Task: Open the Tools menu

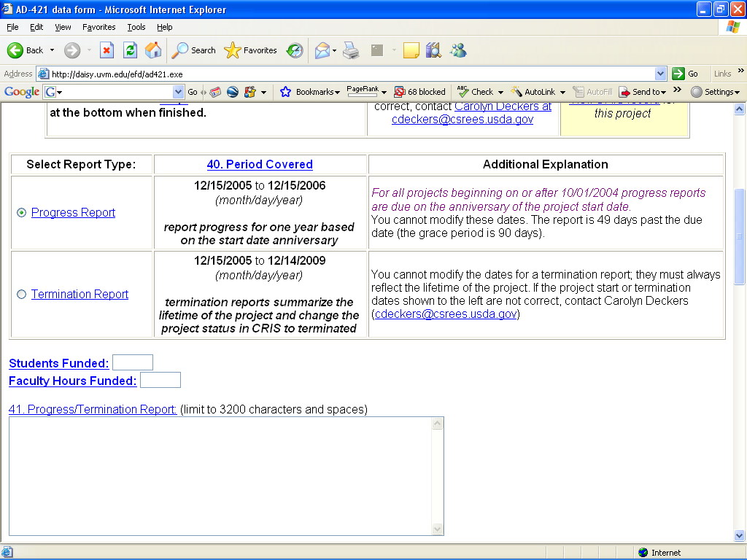Action: click(x=136, y=27)
